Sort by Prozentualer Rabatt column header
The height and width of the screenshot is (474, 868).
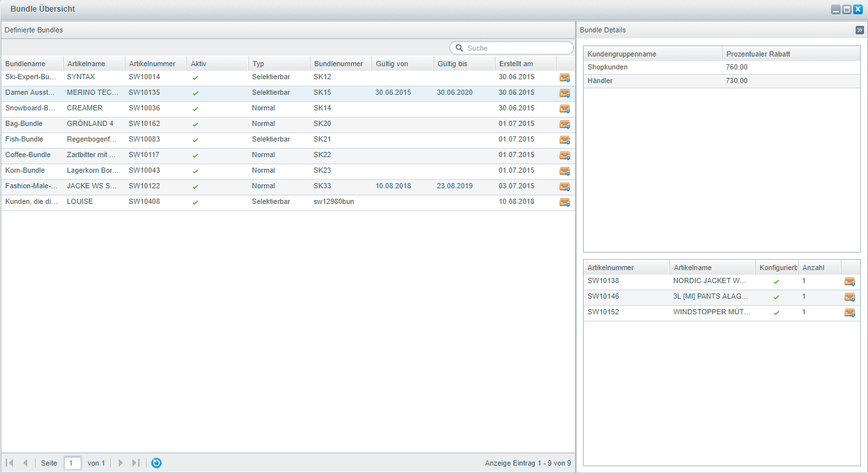[791, 54]
